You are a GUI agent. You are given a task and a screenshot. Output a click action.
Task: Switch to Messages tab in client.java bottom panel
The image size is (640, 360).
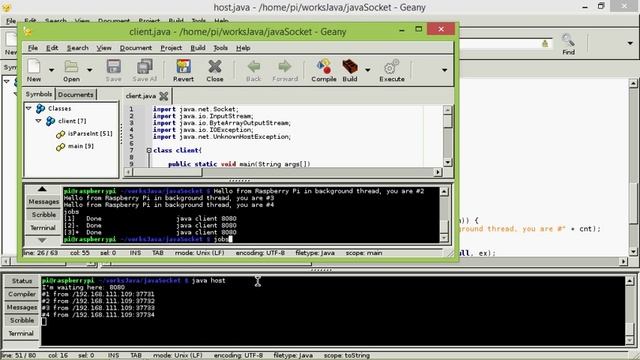[x=44, y=202]
